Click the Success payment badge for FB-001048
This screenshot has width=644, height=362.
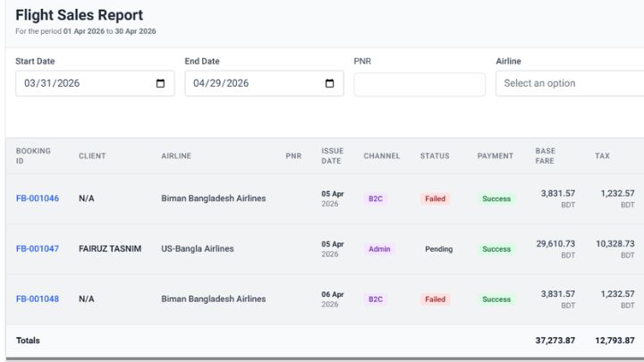click(496, 299)
